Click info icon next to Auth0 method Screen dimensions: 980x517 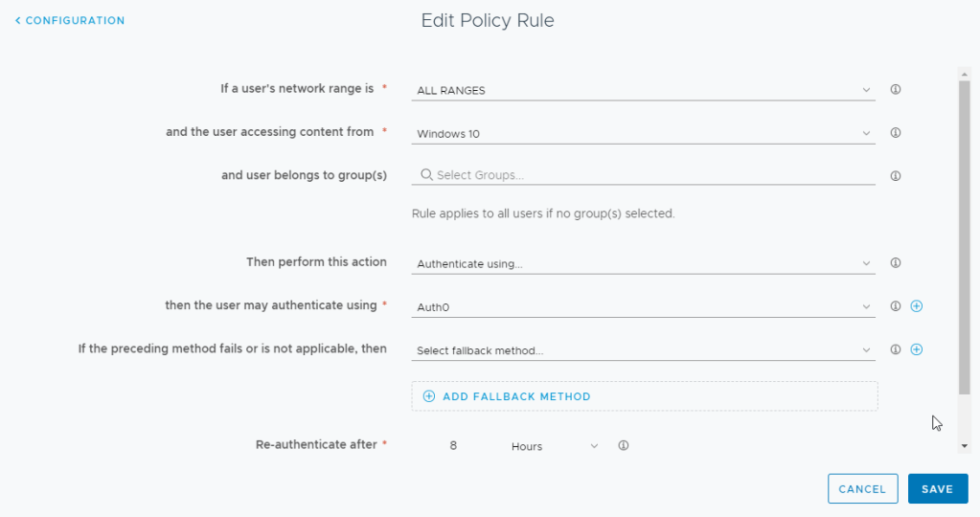point(896,306)
